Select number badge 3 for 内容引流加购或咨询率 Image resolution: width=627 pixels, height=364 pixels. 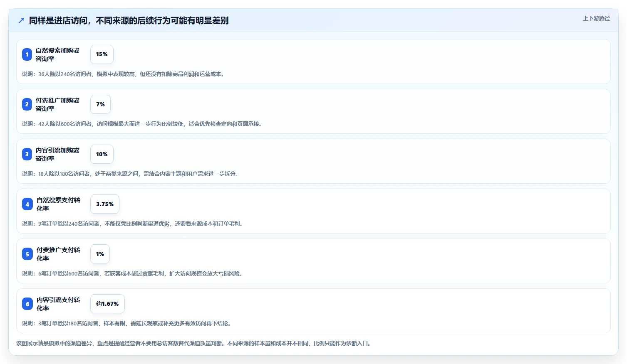point(27,154)
